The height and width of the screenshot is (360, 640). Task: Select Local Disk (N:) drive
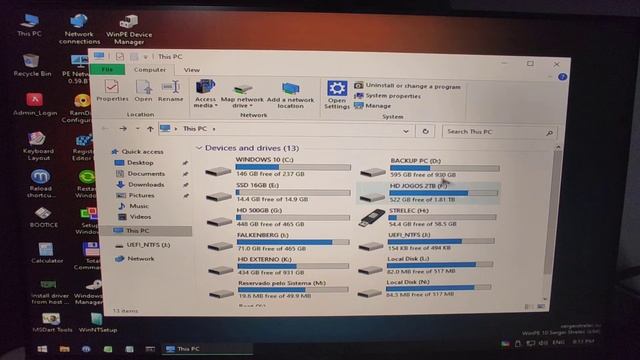(x=424, y=288)
